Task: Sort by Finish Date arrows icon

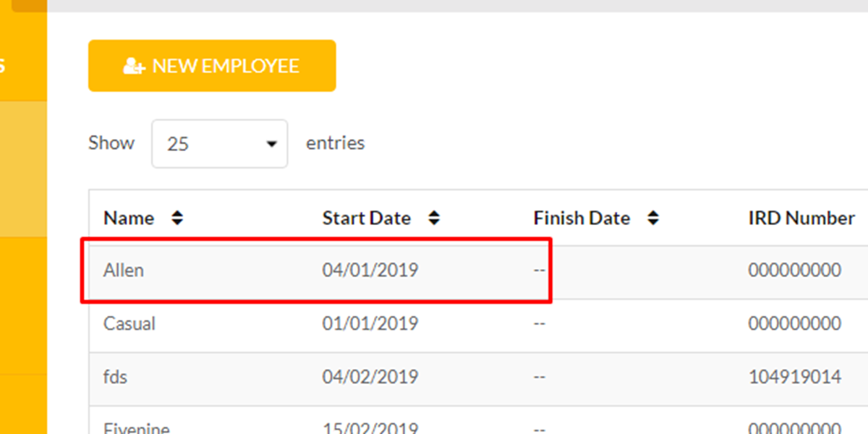Action: click(x=653, y=218)
